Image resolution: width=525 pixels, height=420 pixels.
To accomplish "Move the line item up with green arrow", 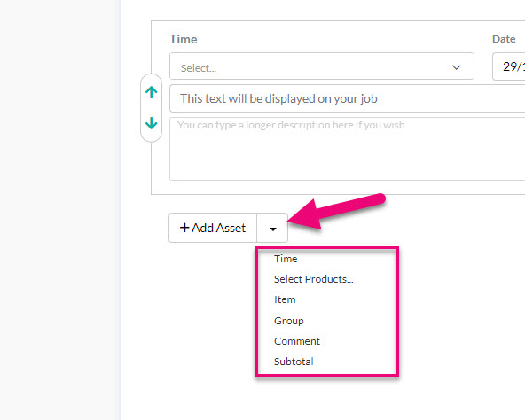I will [152, 92].
